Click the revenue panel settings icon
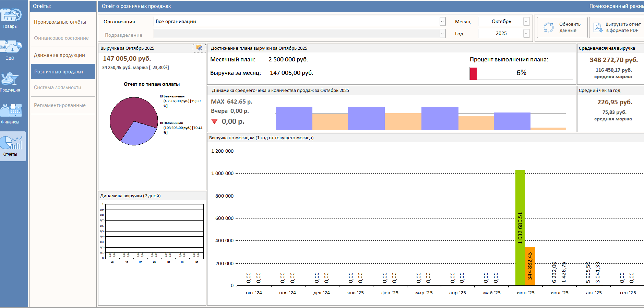Viewport: 644px width, 308px height. [x=199, y=48]
